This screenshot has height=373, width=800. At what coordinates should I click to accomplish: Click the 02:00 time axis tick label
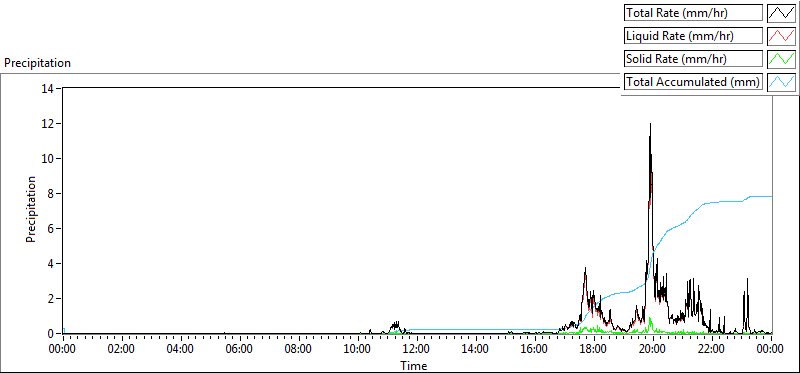122,350
